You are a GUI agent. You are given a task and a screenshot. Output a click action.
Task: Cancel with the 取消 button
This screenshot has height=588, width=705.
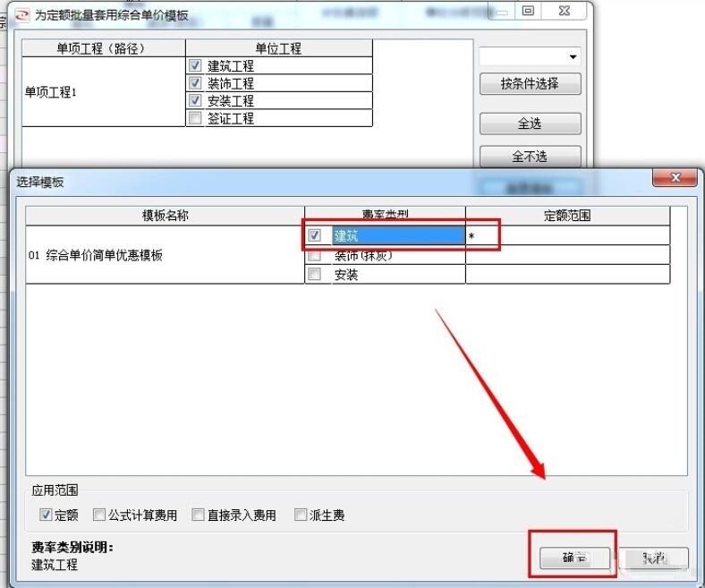click(654, 558)
